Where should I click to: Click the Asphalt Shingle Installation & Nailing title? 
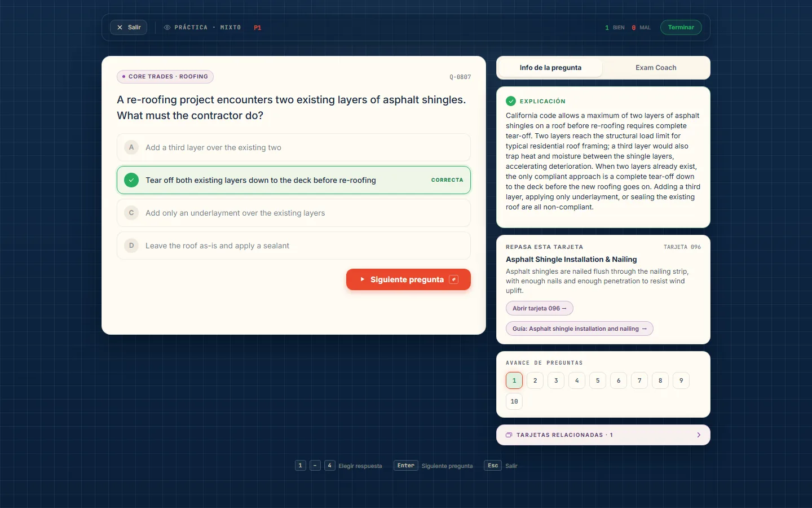point(571,260)
